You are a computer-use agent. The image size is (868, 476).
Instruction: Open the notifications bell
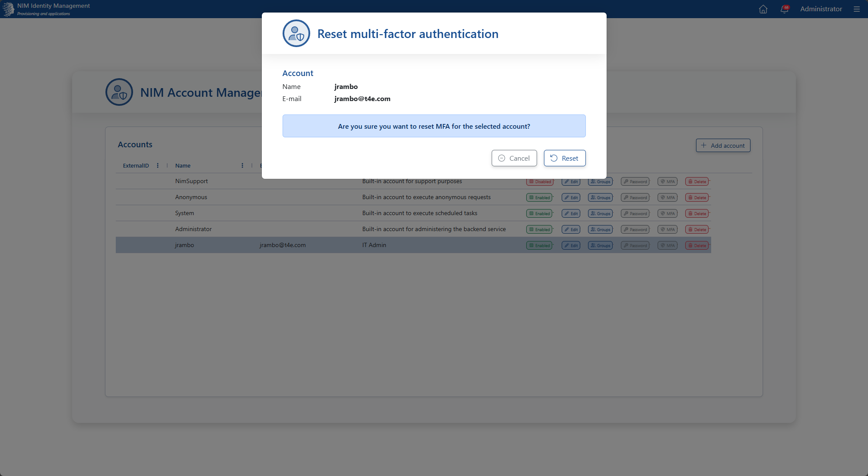[785, 9]
